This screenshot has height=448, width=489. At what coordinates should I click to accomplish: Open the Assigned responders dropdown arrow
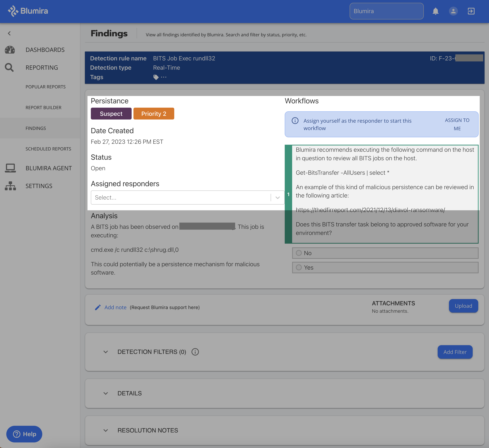pos(278,198)
